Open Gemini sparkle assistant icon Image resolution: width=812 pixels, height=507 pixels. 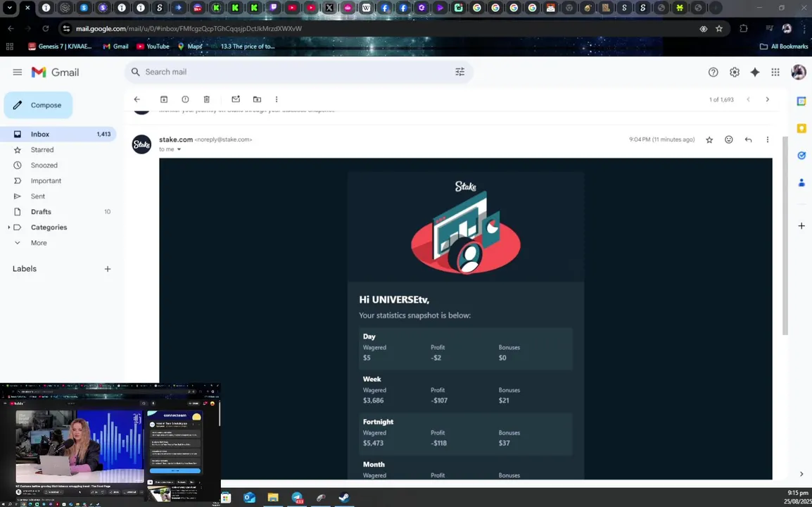755,73
